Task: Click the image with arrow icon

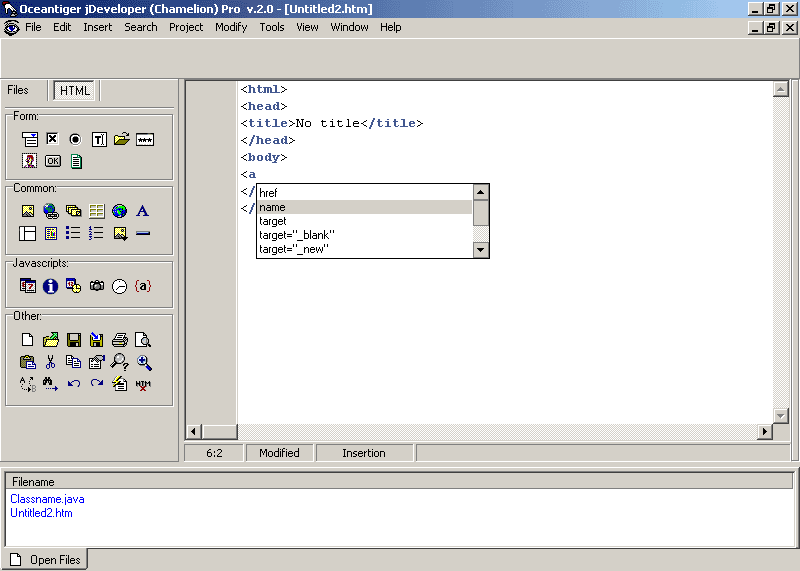Action: [x=120, y=234]
